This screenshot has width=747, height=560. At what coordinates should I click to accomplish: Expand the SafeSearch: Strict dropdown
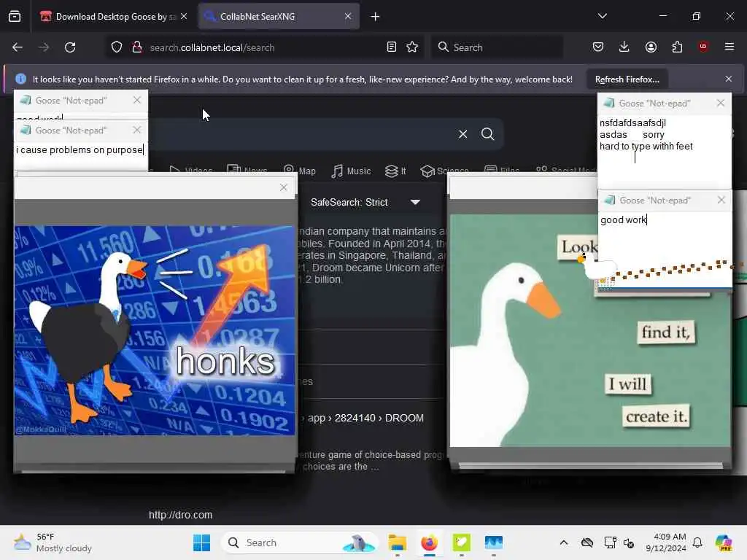click(365, 203)
